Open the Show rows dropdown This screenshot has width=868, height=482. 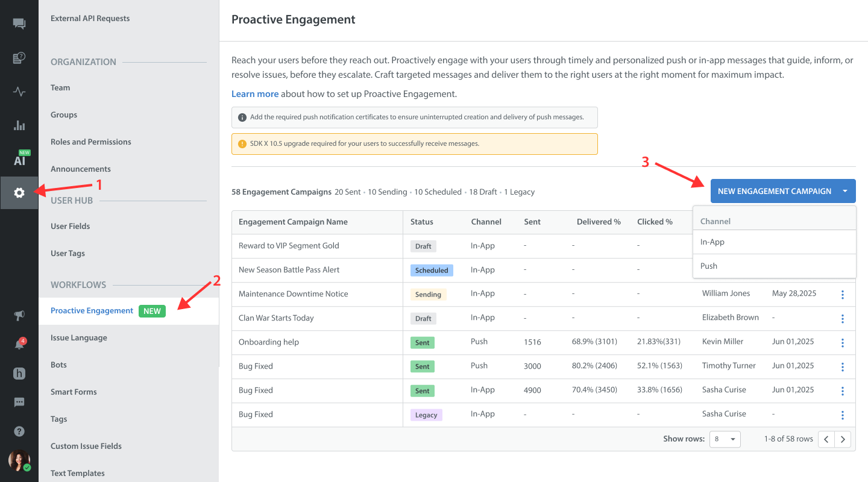pos(725,439)
